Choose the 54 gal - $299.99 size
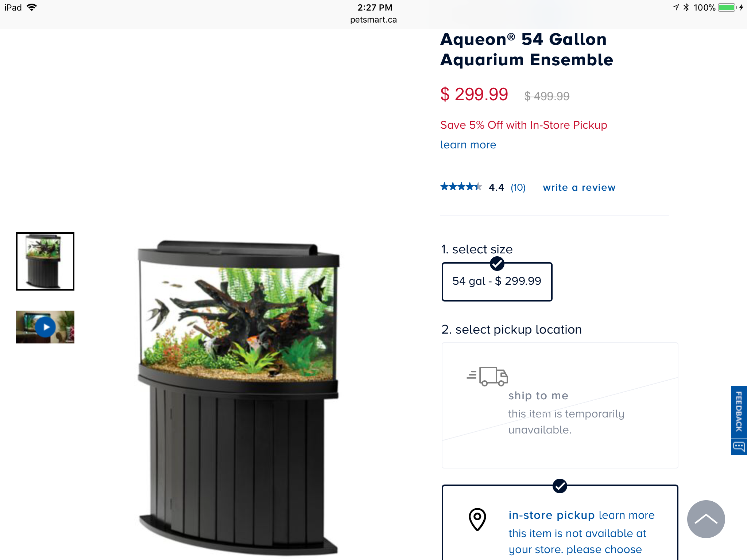Screen dimensions: 747x560 coord(497,281)
